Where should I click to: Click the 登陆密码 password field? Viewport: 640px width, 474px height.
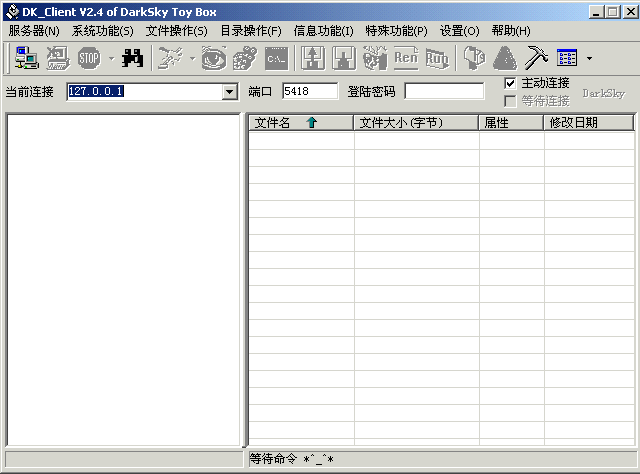pyautogui.click(x=443, y=92)
